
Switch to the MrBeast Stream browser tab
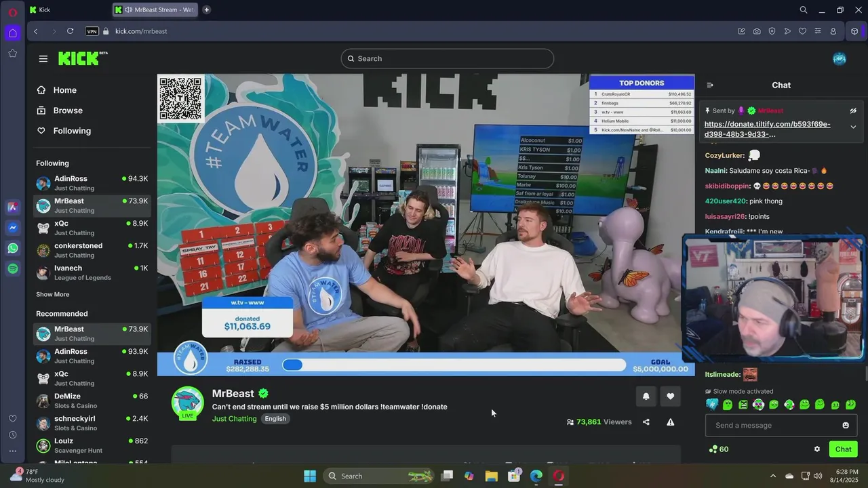pyautogui.click(x=156, y=9)
